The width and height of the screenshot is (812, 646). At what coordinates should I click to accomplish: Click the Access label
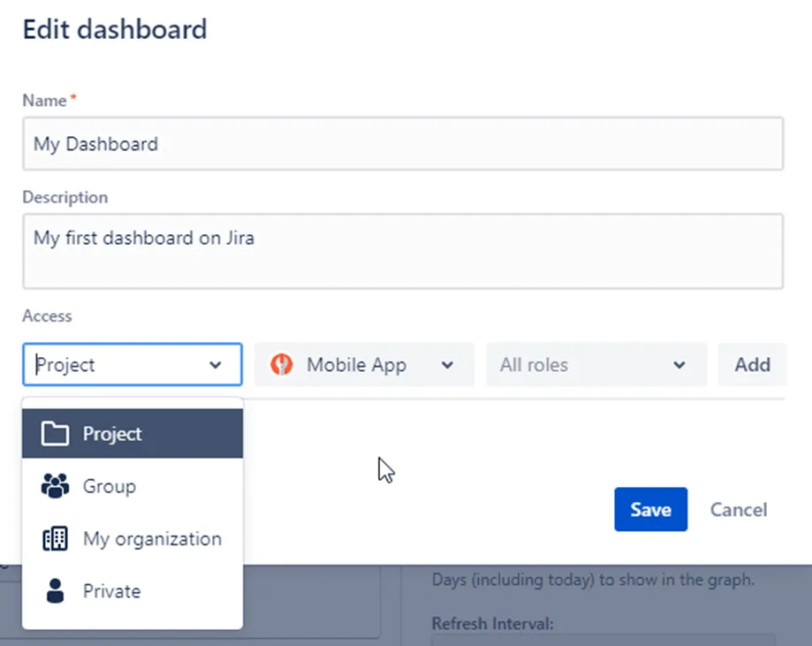47,316
